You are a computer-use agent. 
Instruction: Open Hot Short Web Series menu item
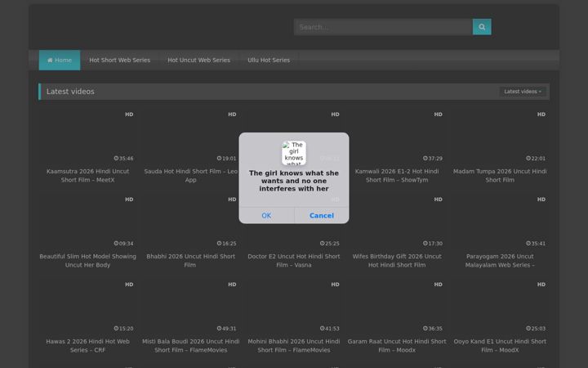(x=119, y=60)
